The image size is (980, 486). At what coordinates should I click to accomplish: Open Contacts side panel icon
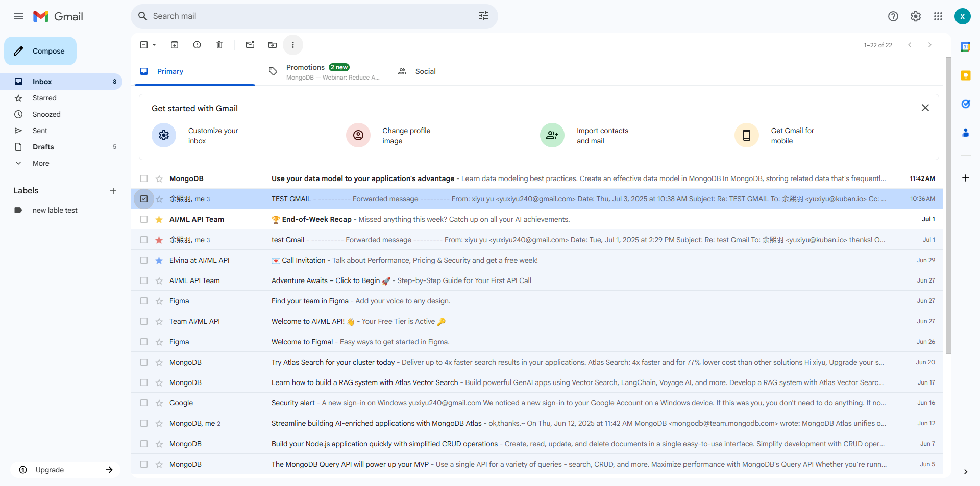966,133
